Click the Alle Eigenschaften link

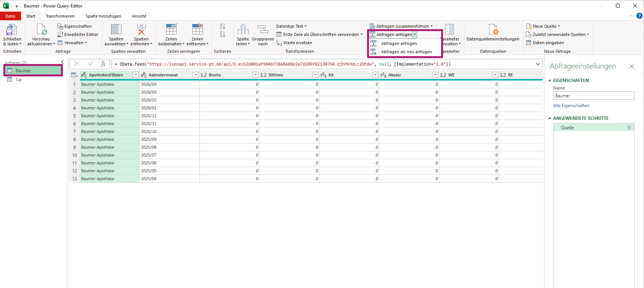point(571,106)
